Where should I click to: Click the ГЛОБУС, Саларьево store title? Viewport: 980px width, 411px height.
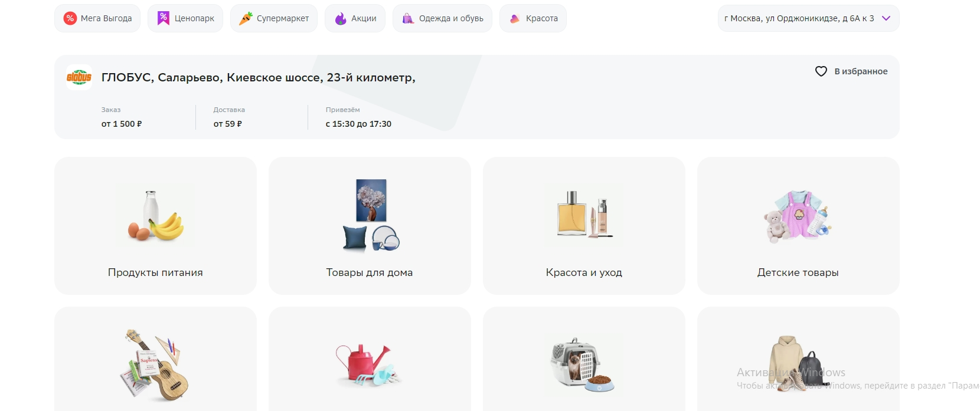259,77
